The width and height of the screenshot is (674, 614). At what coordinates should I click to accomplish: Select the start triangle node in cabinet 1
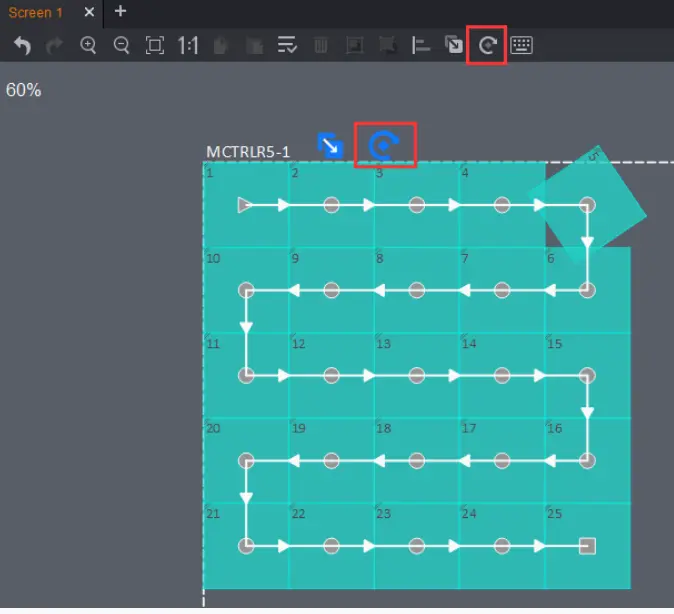click(x=245, y=205)
